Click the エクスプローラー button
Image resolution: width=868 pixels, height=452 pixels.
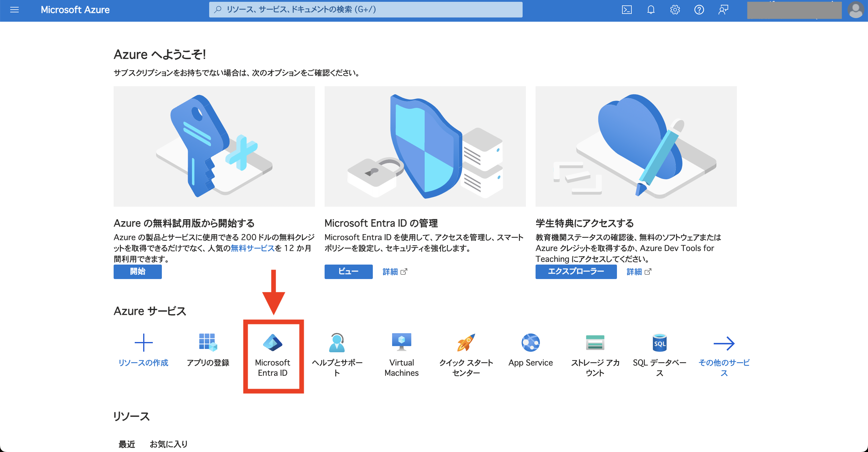click(576, 272)
